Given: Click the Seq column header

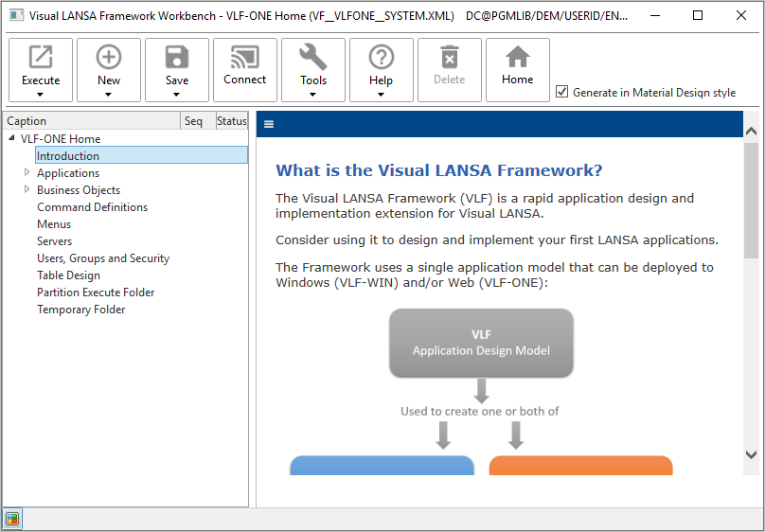Looking at the screenshot, I should [199, 121].
